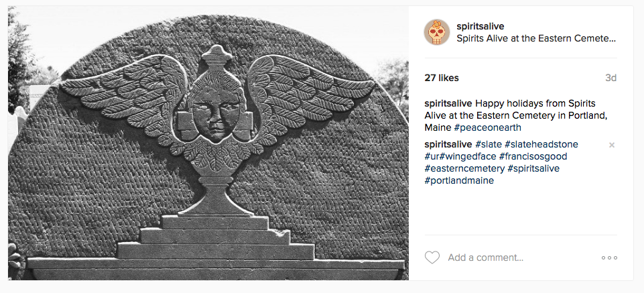
Task: Click spiritsalive username in hashtag comment
Action: click(x=448, y=144)
